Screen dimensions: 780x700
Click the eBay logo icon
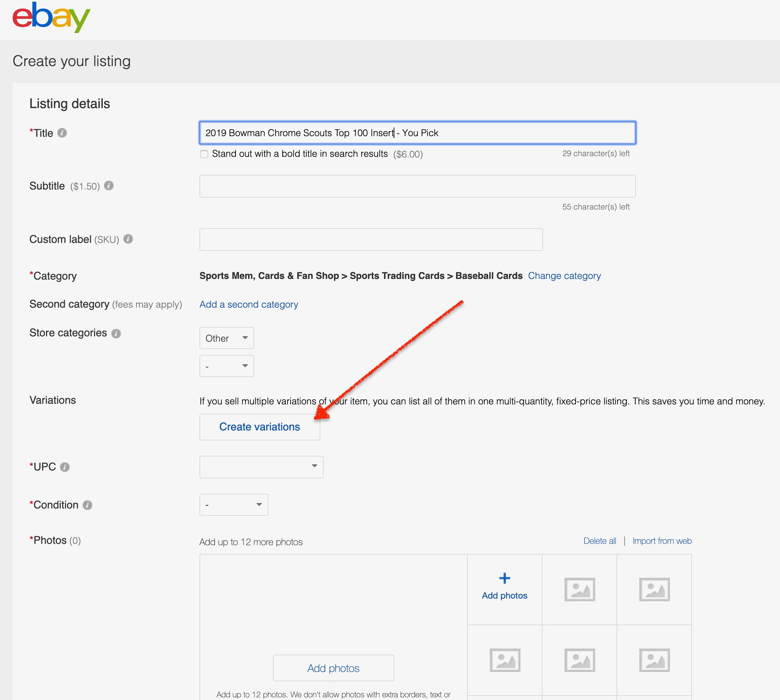pyautogui.click(x=50, y=18)
